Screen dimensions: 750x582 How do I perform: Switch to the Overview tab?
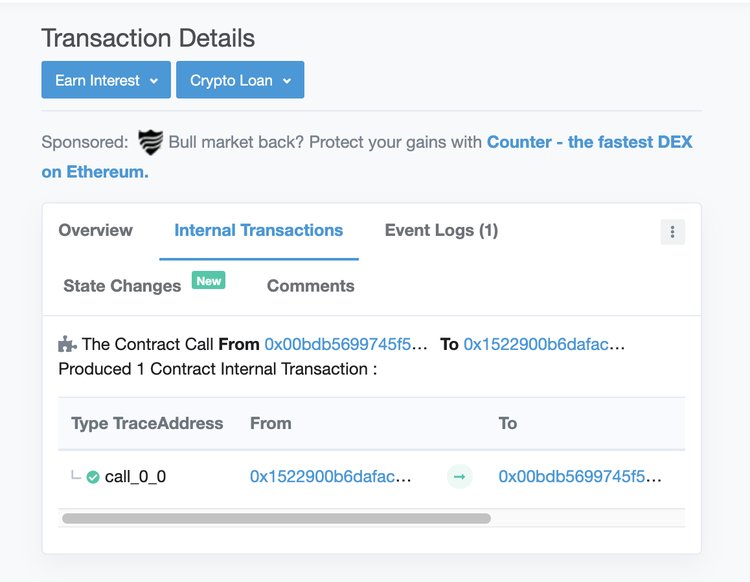(x=95, y=230)
